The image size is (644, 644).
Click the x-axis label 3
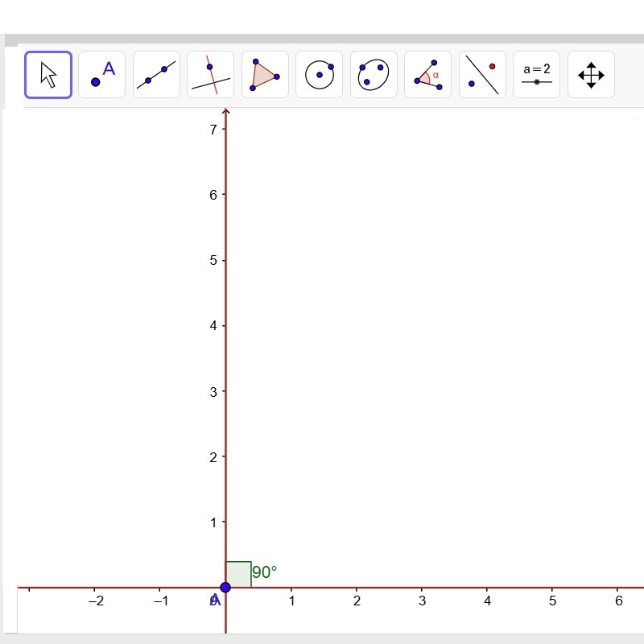pos(422,601)
